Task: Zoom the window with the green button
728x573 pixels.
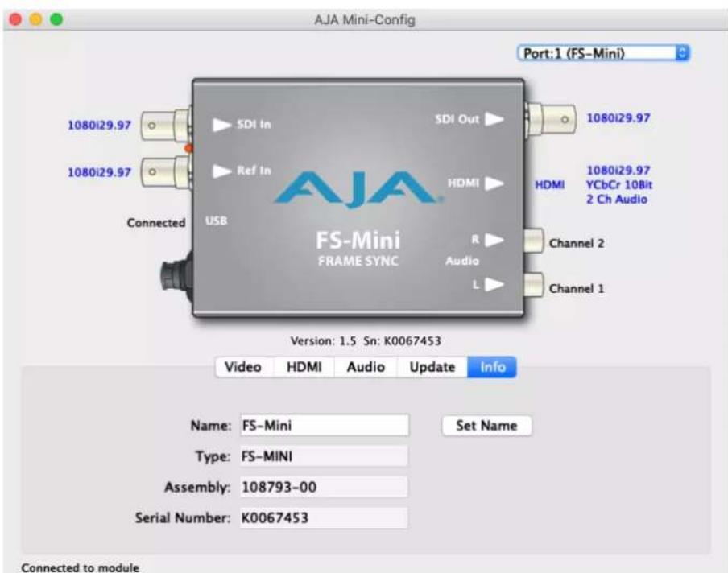Action: click(x=56, y=19)
